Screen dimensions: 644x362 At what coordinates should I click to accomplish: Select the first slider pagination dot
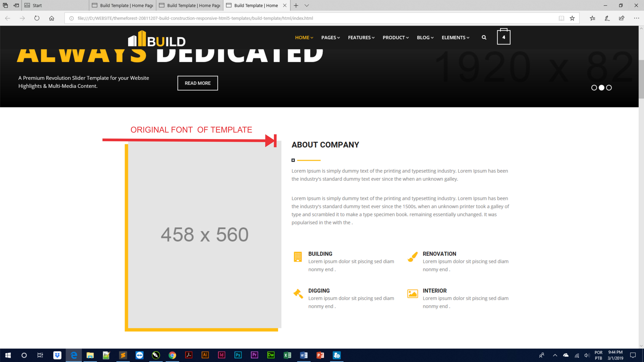(x=594, y=88)
